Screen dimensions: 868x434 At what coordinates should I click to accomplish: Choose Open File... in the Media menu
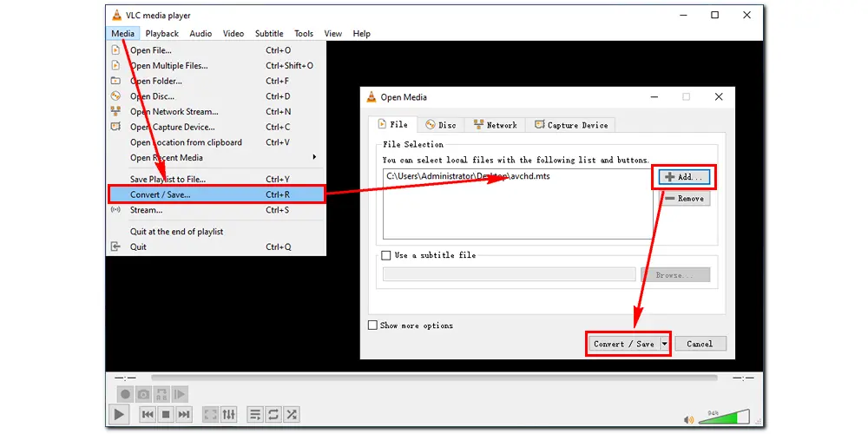pyautogui.click(x=216, y=49)
